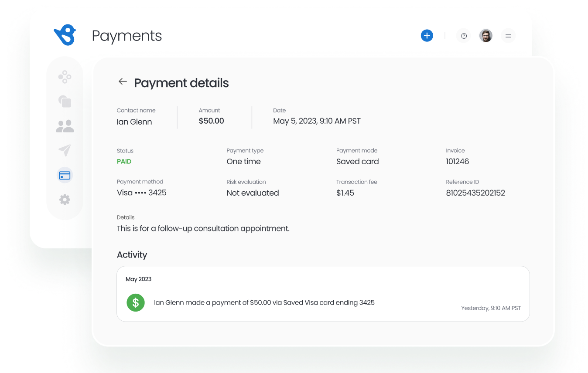Click the blue app logo

[65, 35]
